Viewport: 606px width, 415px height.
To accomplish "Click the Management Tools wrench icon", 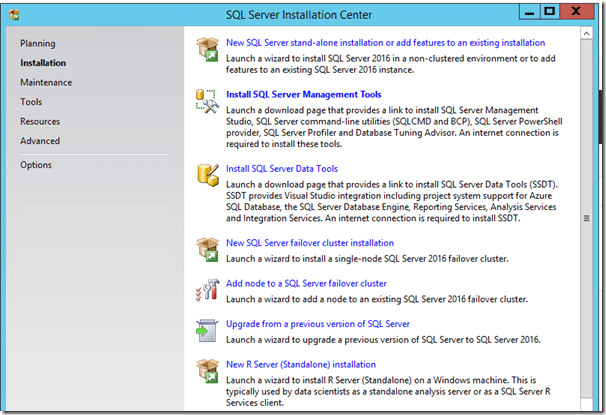I will coord(207,101).
